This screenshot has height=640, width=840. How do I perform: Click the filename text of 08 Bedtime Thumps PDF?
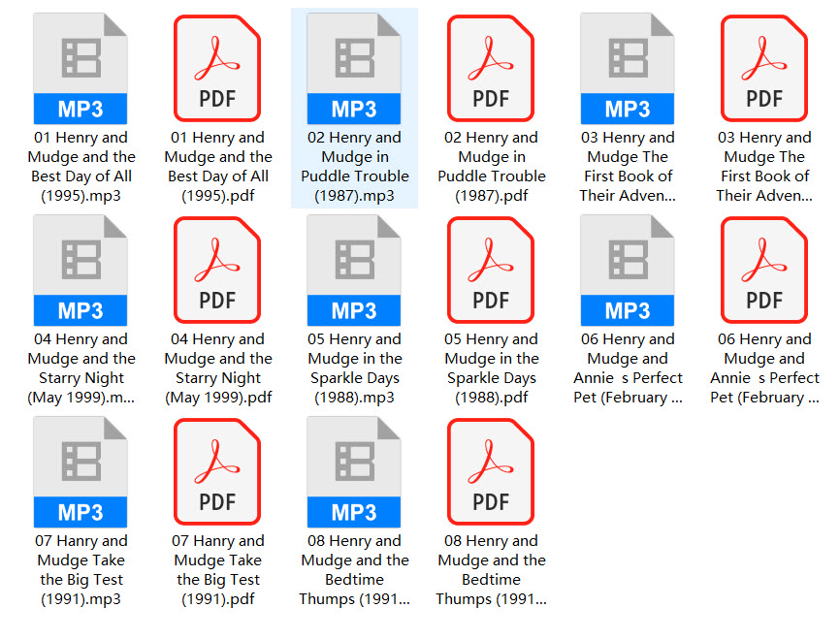[x=491, y=569]
